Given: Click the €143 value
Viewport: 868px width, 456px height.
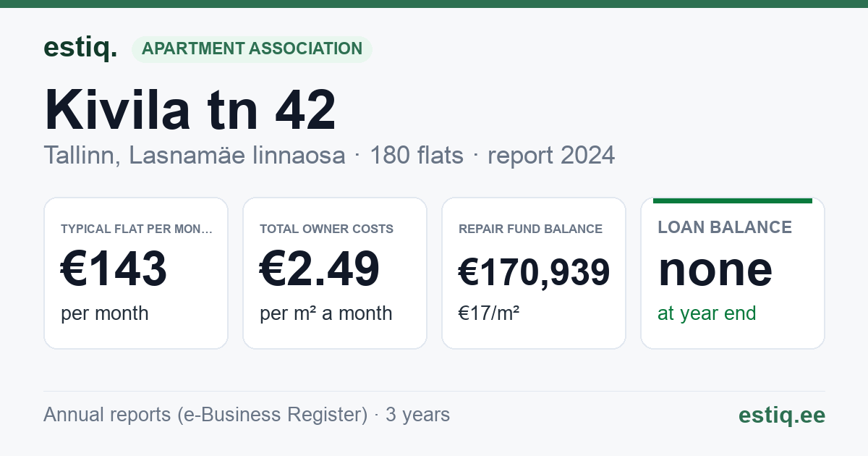Looking at the screenshot, I should tap(114, 269).
